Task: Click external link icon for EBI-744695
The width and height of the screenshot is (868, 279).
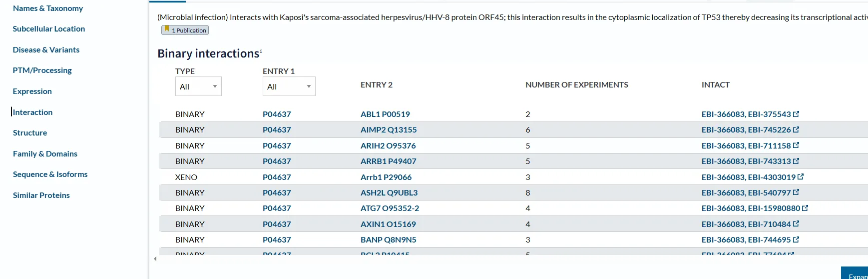Action: (x=796, y=239)
